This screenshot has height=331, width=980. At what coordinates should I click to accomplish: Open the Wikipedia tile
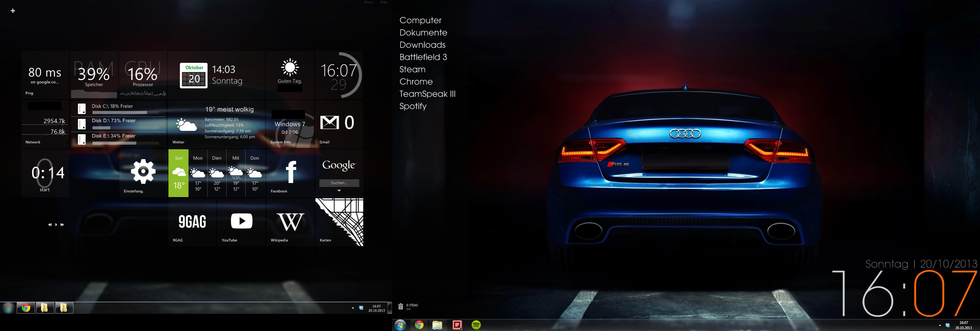(x=290, y=221)
